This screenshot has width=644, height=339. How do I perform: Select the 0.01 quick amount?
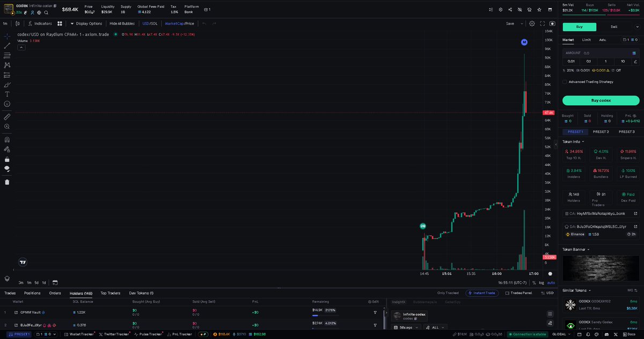coord(571,61)
